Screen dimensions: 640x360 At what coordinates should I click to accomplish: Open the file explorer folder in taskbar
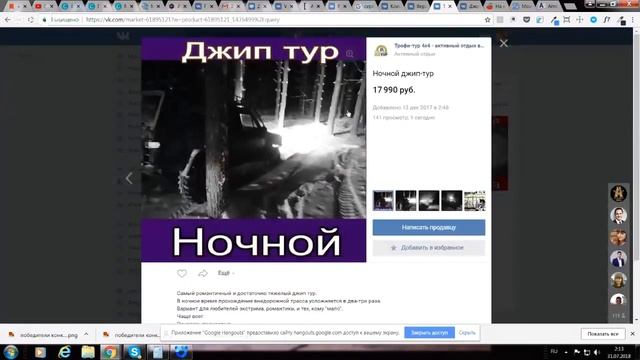(x=88, y=352)
